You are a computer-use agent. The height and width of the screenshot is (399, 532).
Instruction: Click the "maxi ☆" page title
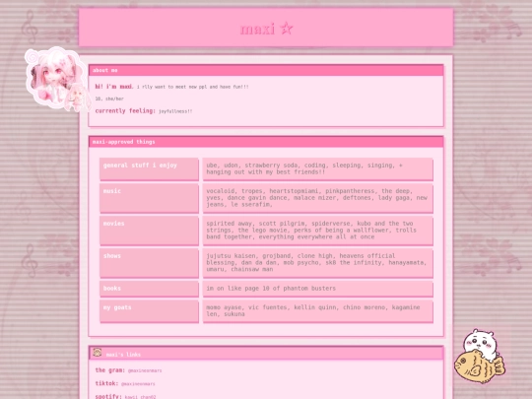pyautogui.click(x=266, y=29)
